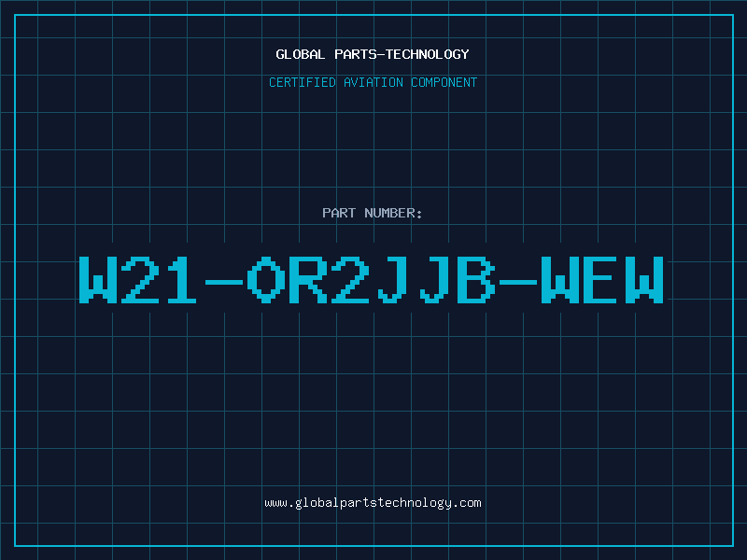Click the www. prefix of the URL
747x560 pixels.
tap(279, 503)
